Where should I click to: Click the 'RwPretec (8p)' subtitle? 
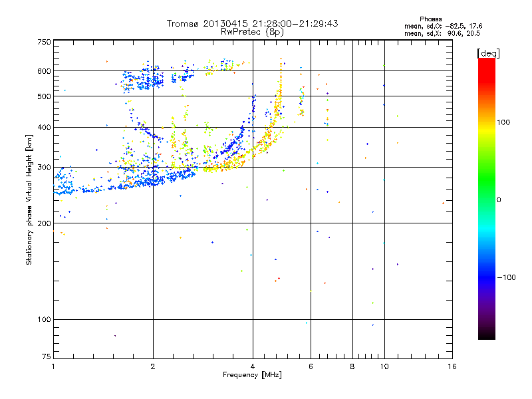click(x=252, y=32)
